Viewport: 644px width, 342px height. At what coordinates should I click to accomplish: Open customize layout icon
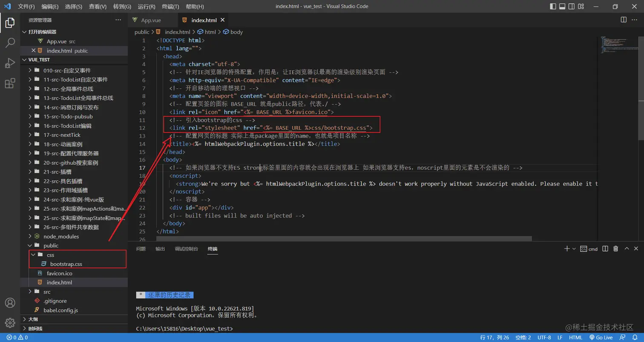581,6
